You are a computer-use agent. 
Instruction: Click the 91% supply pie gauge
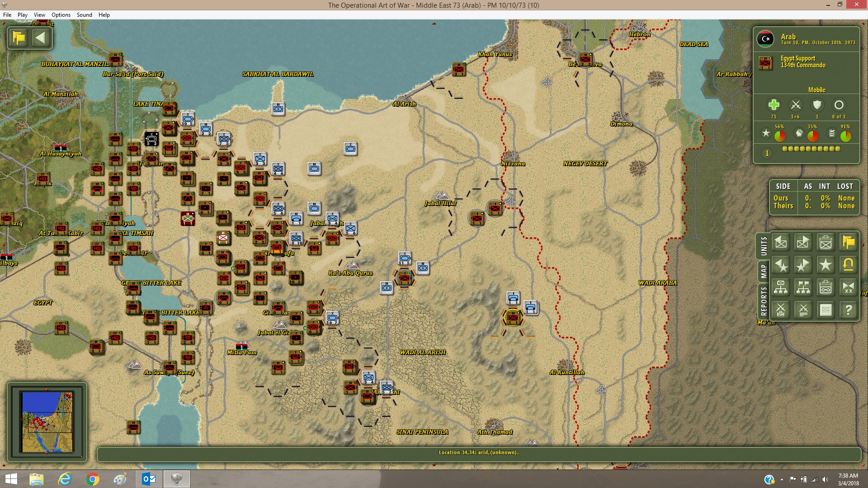pos(845,136)
